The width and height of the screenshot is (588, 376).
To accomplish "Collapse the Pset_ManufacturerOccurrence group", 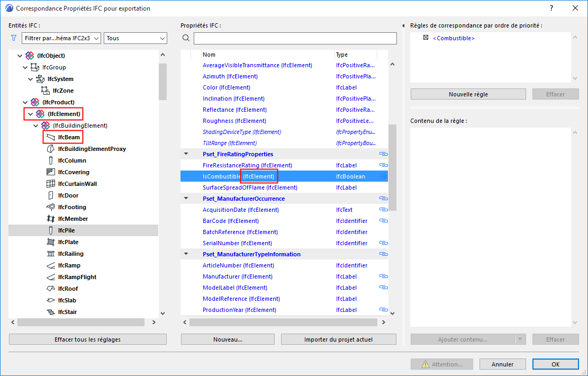I will (x=186, y=198).
